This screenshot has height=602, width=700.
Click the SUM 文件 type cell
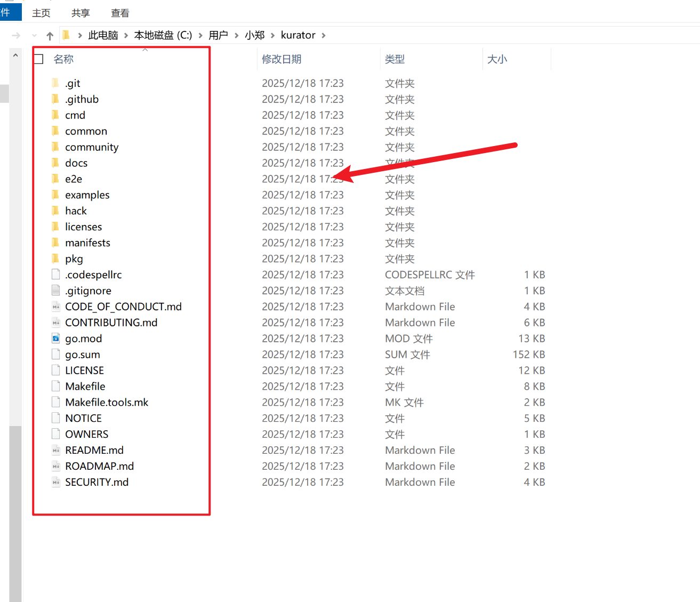tap(407, 354)
